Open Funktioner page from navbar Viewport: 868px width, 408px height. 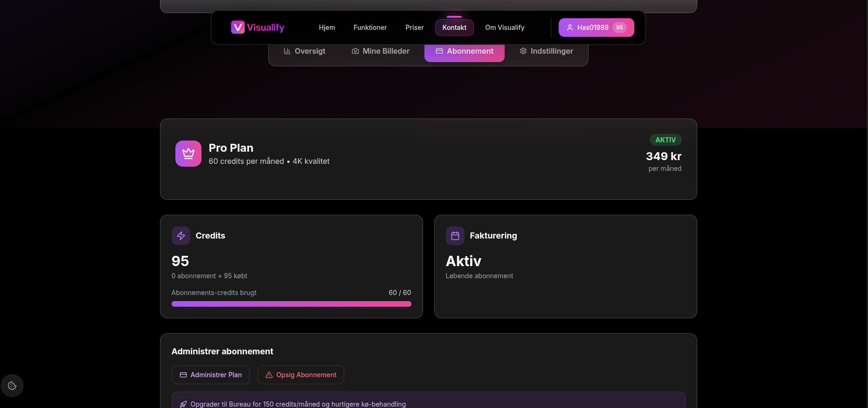(370, 28)
